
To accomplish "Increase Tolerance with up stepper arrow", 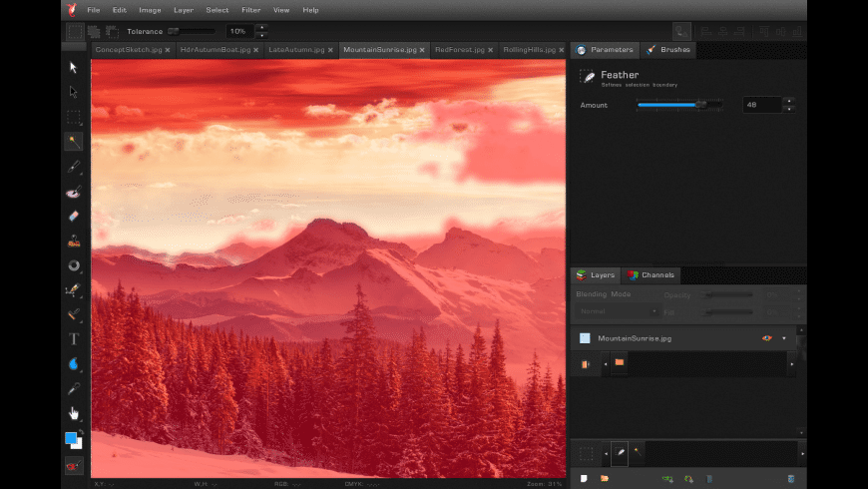I will 261,27.
